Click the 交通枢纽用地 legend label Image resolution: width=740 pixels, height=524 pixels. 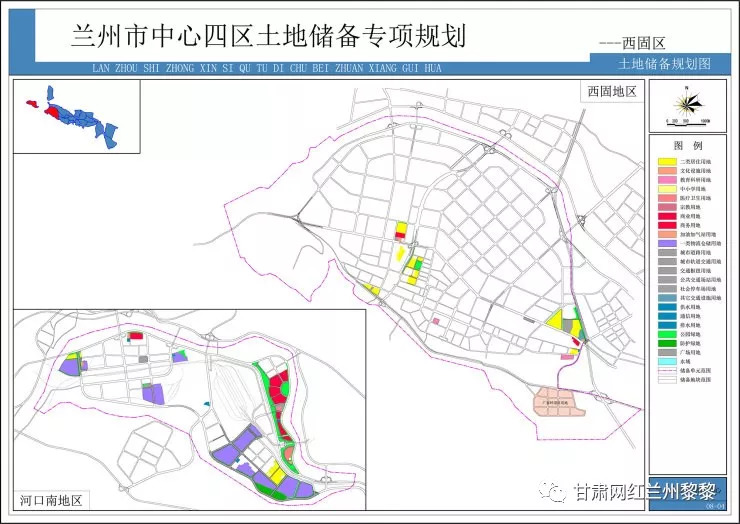695,271
